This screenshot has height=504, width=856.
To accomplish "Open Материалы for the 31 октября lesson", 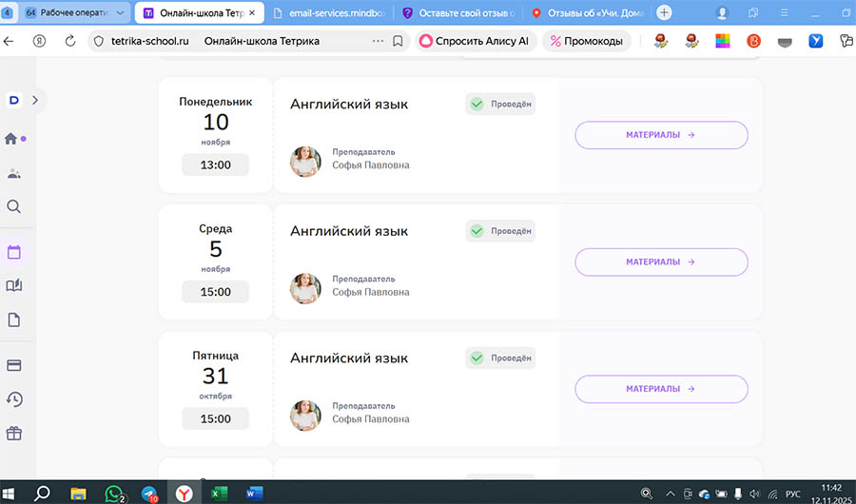I will pyautogui.click(x=661, y=389).
